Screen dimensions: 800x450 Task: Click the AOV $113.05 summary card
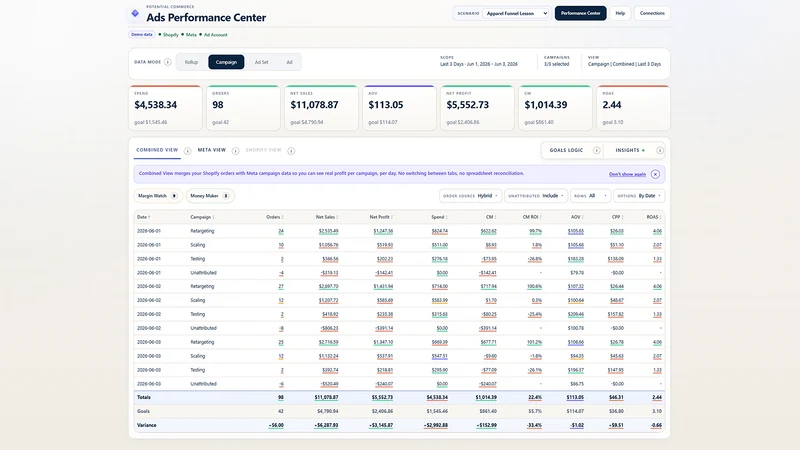coord(399,108)
